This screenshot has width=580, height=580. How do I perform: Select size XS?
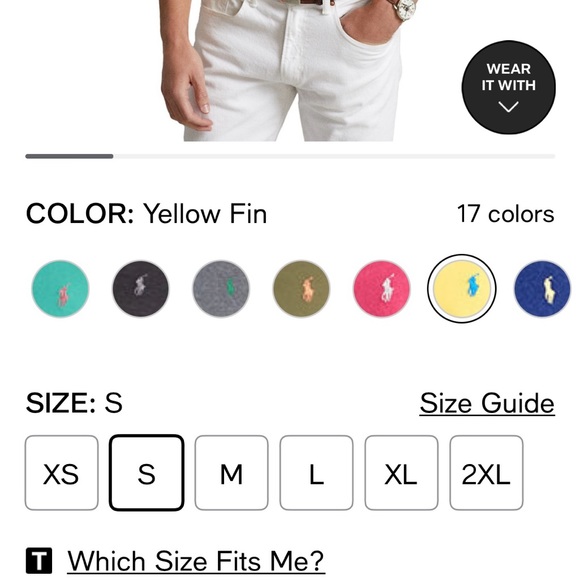[x=62, y=473]
